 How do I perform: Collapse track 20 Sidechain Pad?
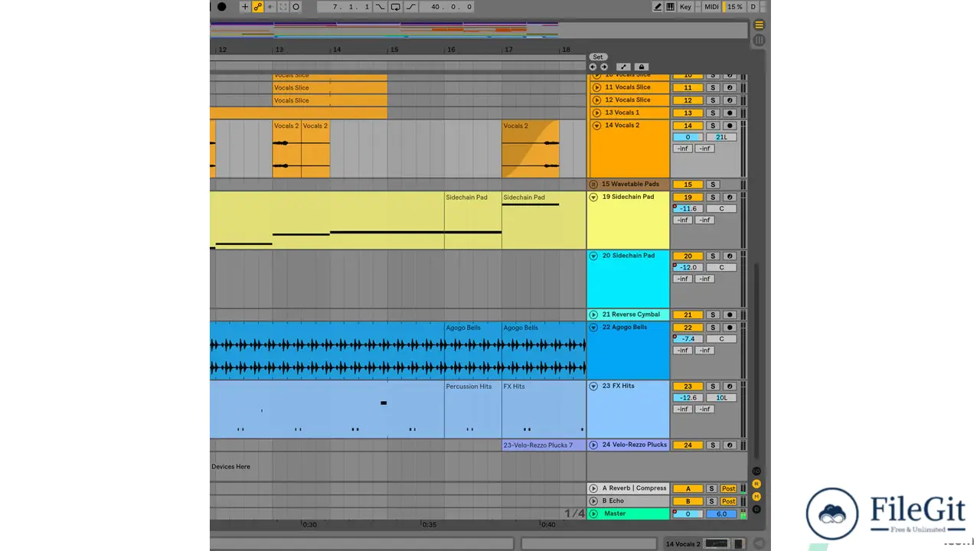(593, 256)
